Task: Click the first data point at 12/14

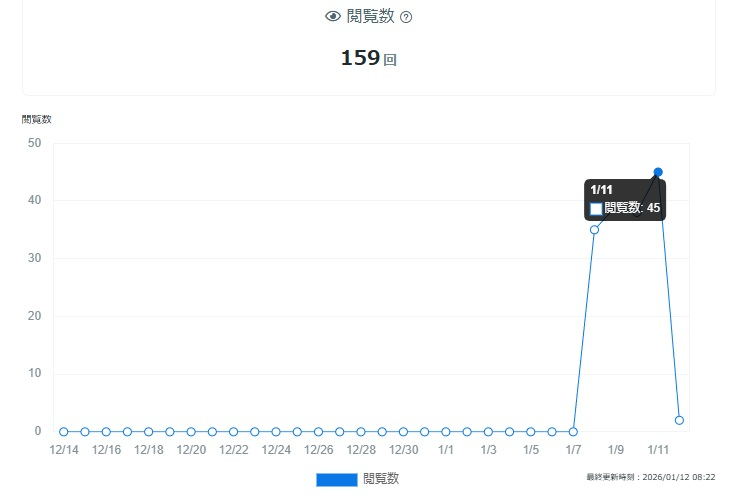Action: coord(64,432)
